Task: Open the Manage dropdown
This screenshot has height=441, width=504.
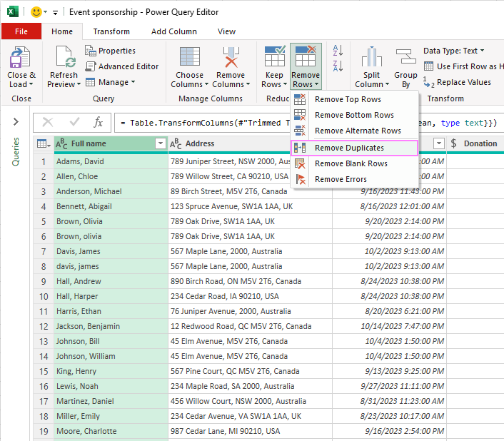Action: (x=110, y=83)
